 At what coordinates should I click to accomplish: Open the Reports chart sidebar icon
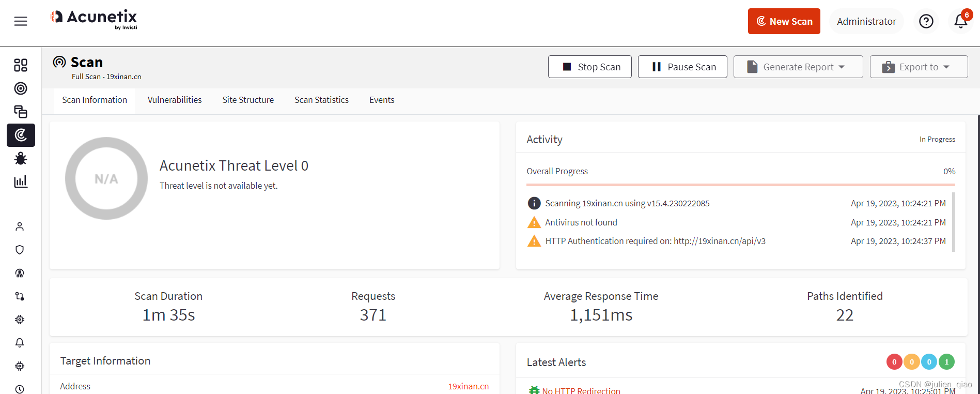click(21, 181)
